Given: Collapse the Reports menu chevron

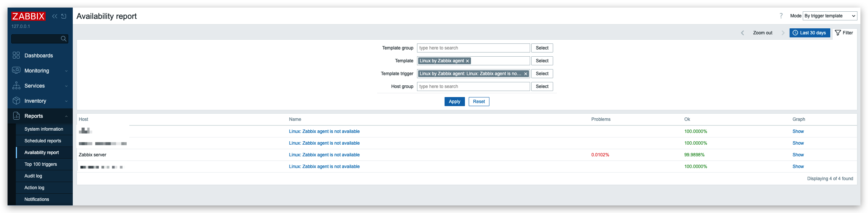Looking at the screenshot, I should click(66, 116).
